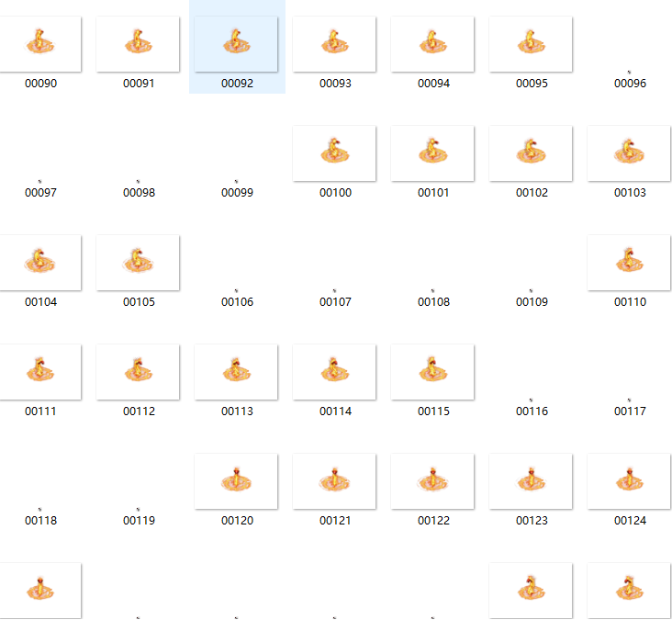Select the 00124 image thumbnail

click(x=629, y=481)
